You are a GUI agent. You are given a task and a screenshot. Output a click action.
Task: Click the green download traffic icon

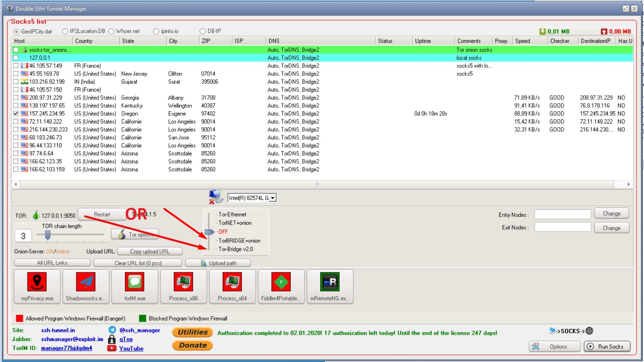coord(542,32)
